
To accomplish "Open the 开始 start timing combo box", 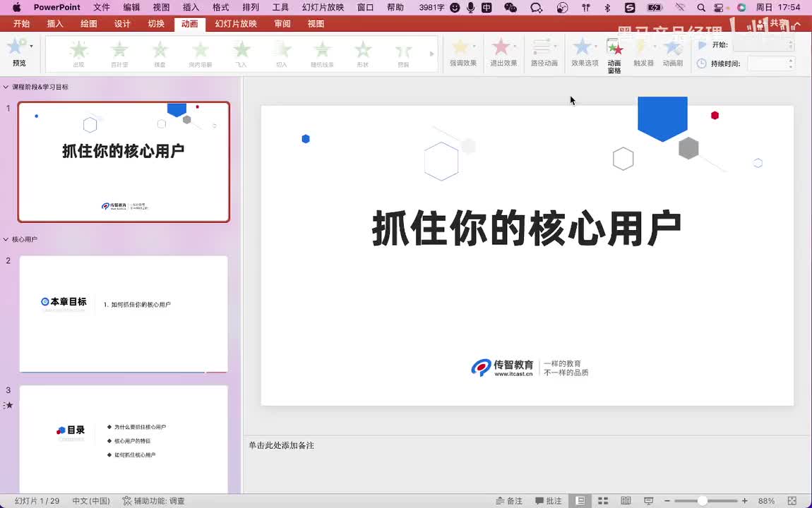I will click(765, 45).
